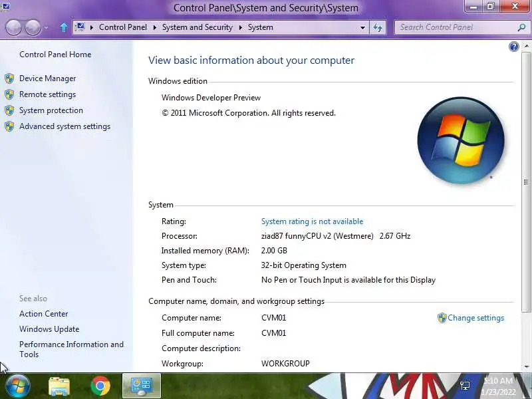Open File Explorer from taskbar

coord(59,386)
